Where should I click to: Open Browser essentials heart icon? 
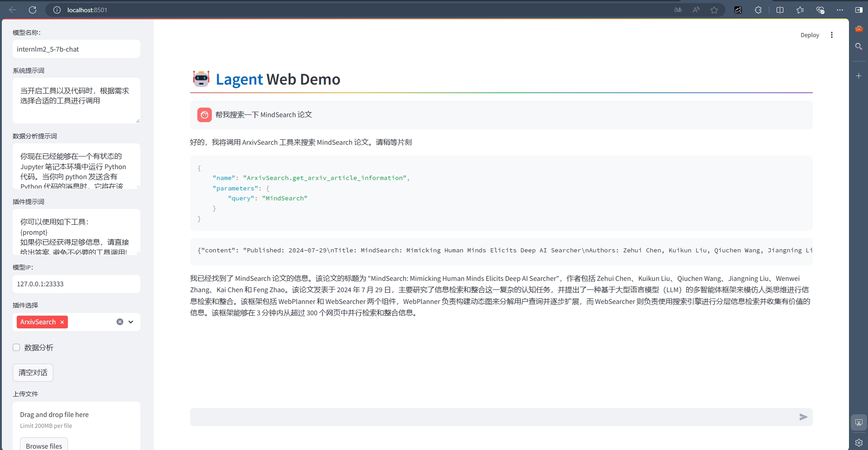[x=820, y=9]
